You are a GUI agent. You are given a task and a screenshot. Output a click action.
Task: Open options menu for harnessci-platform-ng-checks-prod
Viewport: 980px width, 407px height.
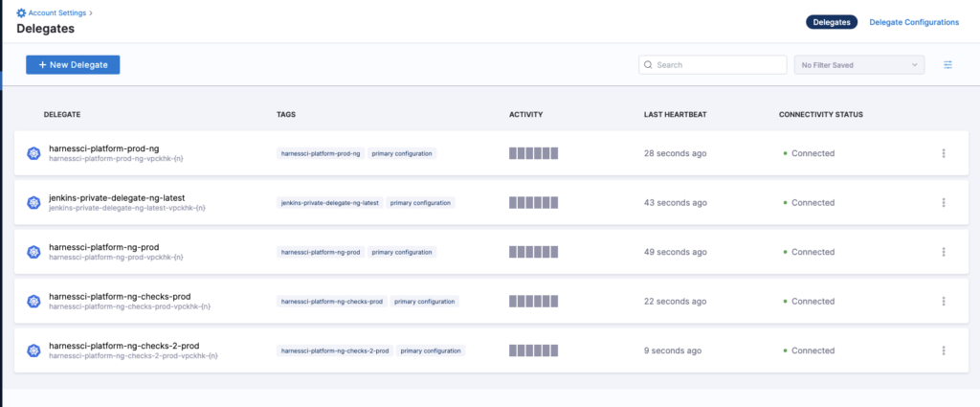point(943,302)
